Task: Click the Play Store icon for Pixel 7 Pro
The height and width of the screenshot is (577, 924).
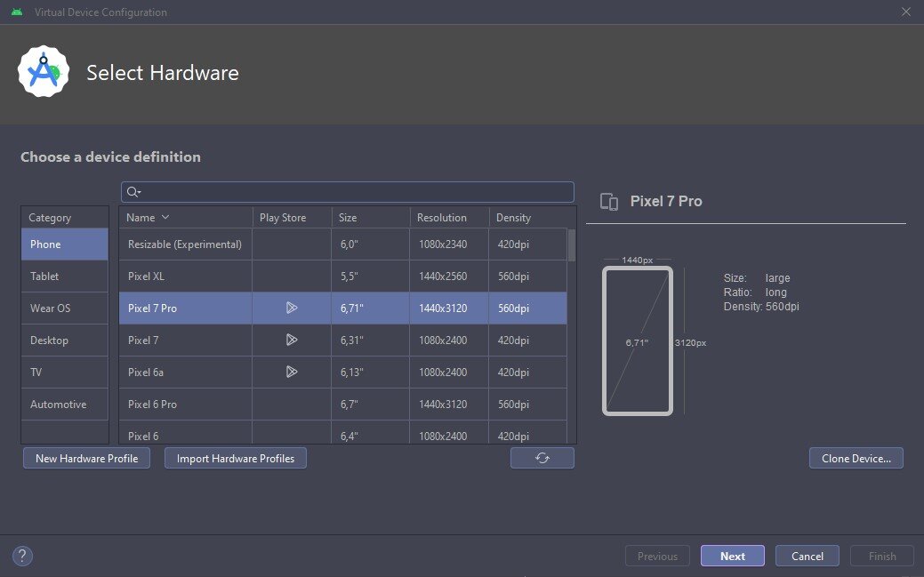Action: pos(292,308)
